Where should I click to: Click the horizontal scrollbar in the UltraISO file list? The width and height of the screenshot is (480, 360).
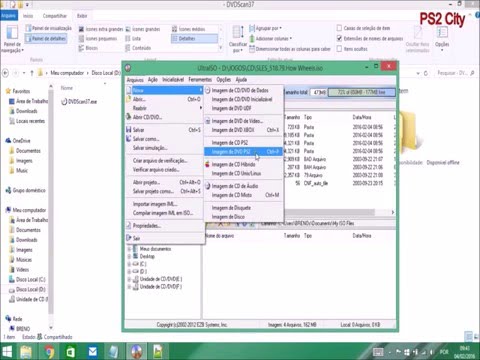[x=329, y=212]
